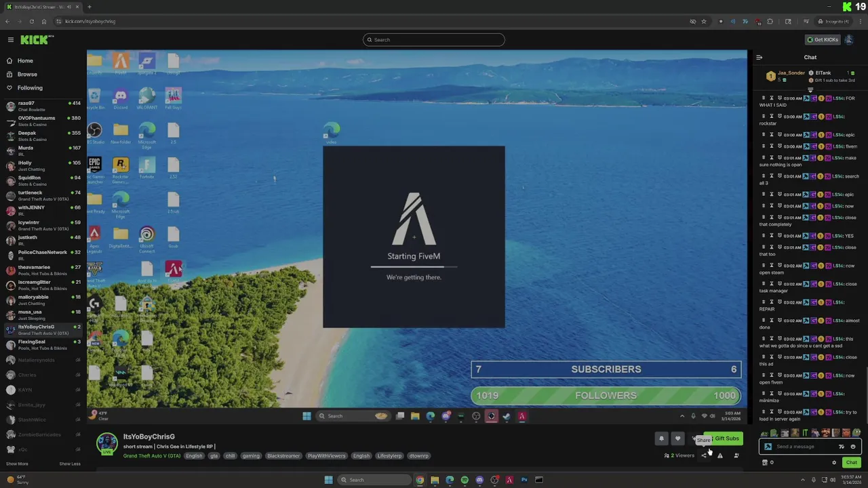The height and width of the screenshot is (488, 868).
Task: Click the translate icon in message box
Action: [842, 447]
